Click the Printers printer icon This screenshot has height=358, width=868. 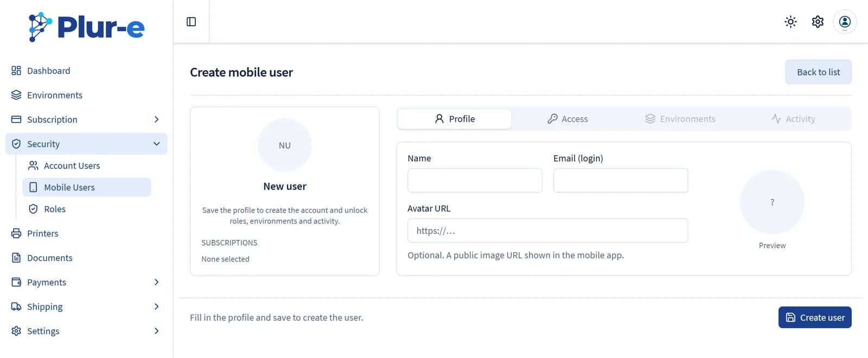point(16,233)
